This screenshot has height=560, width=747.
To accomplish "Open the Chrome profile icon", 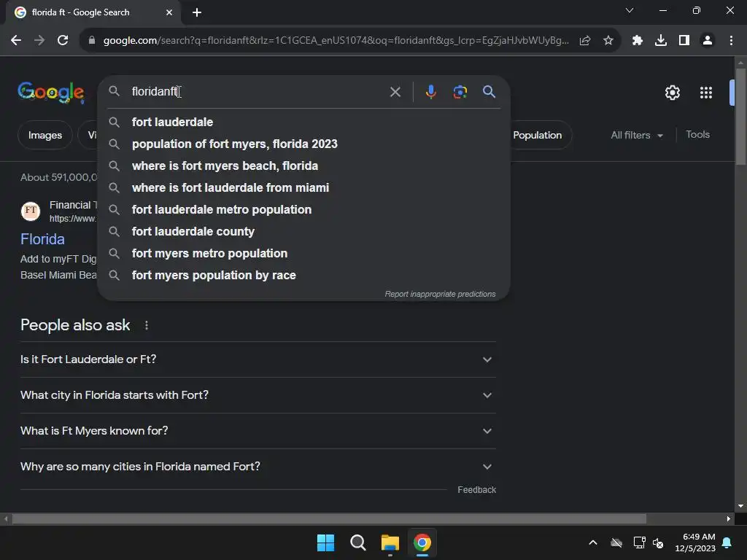I will (708, 41).
